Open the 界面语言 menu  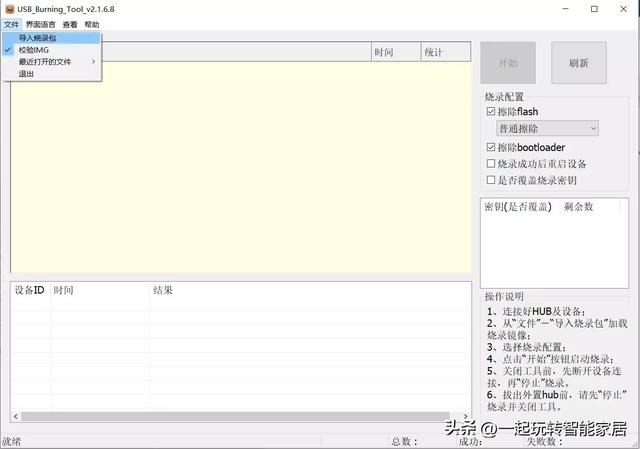tap(40, 24)
